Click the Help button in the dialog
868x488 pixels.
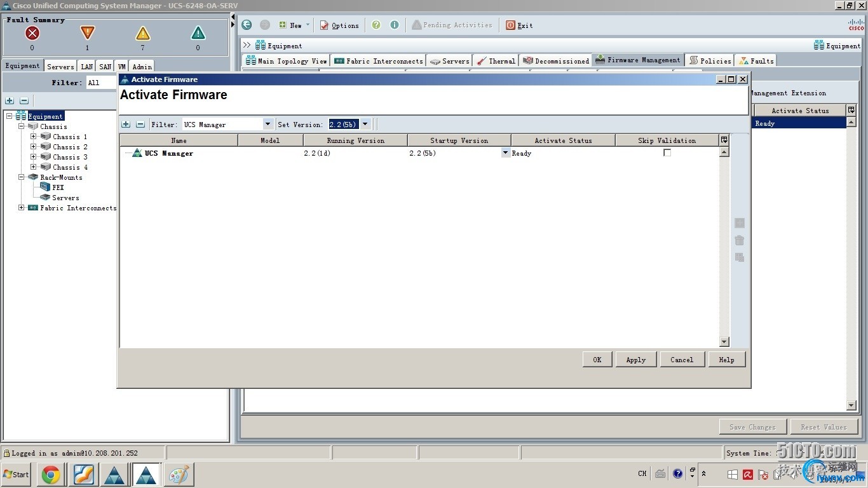[x=726, y=360]
